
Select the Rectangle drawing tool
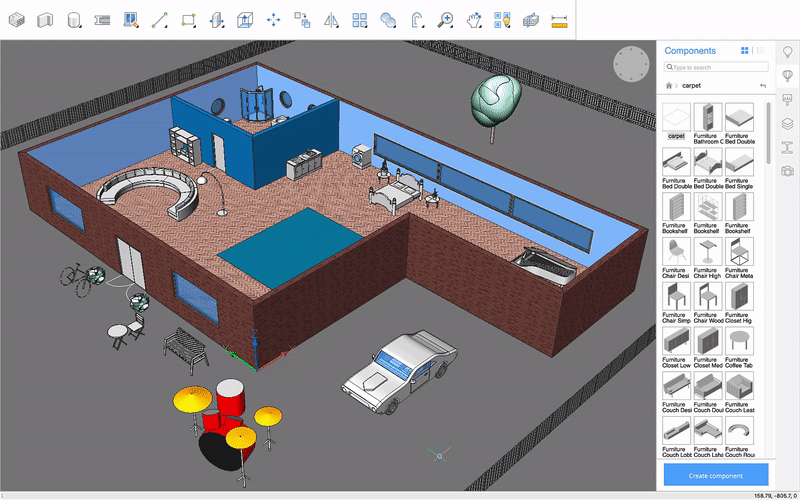pos(188,20)
